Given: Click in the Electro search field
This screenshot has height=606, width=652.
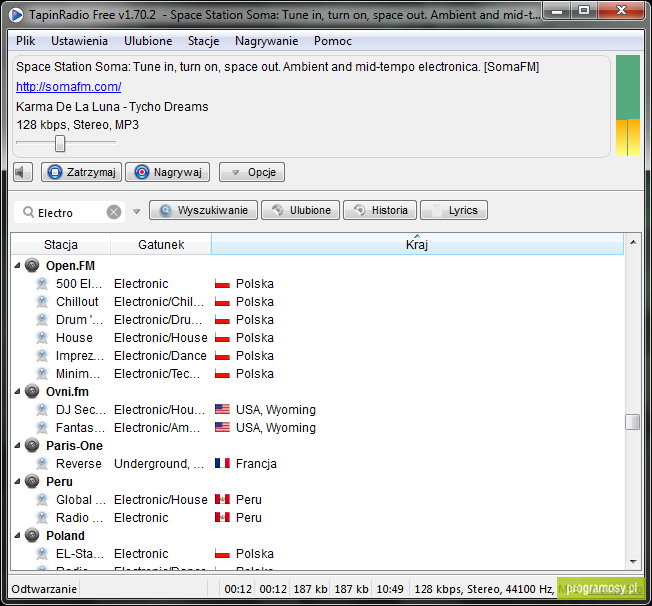Looking at the screenshot, I should click(x=71, y=213).
